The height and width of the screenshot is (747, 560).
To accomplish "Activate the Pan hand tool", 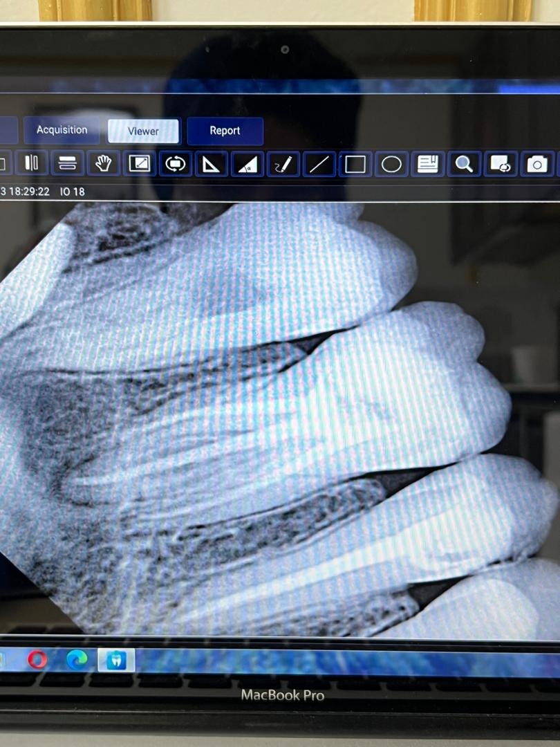I will (x=103, y=163).
